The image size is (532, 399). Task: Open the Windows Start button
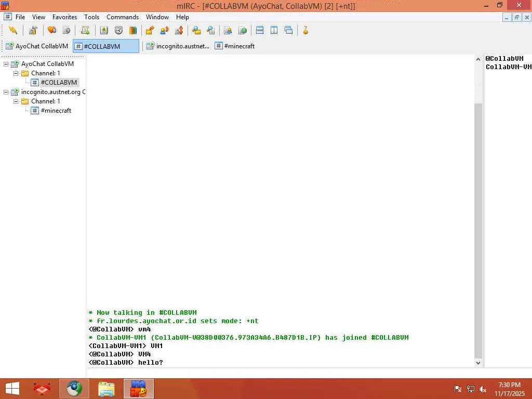[x=12, y=389]
